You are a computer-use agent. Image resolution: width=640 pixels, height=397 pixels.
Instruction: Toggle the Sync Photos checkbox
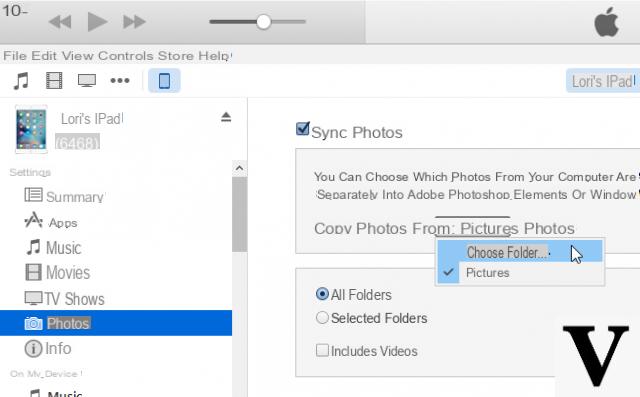[302, 129]
